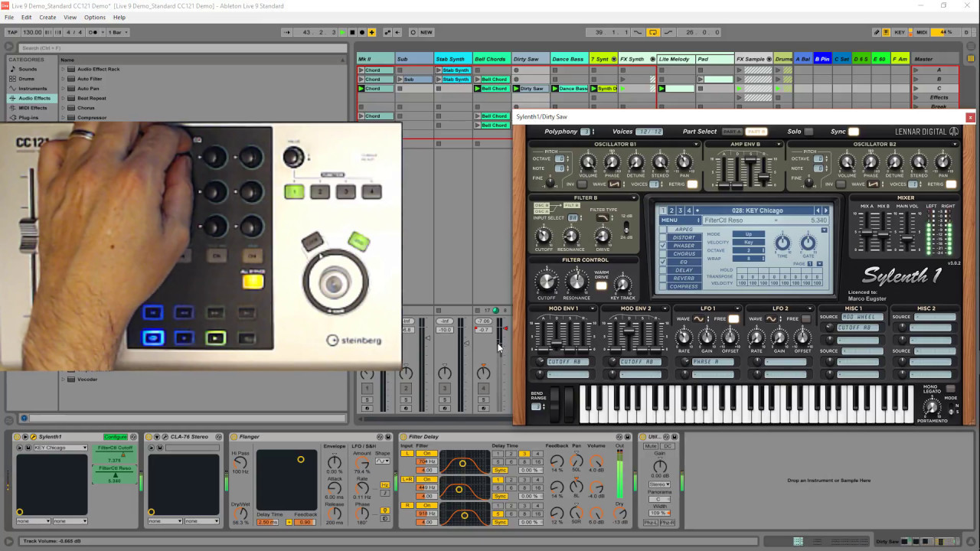Screen dimensions: 980x551
Task: Open the Help menu
Action: coord(119,17)
